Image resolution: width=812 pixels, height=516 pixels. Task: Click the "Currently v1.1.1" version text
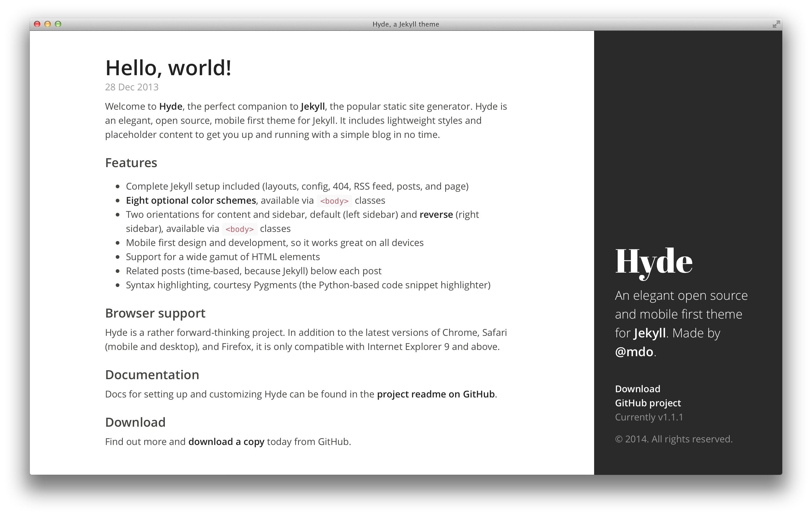coord(649,417)
